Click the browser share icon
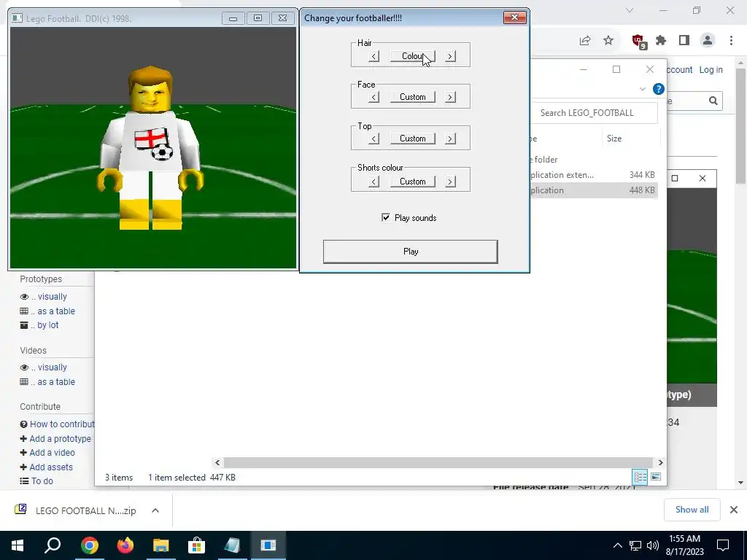 tap(585, 41)
